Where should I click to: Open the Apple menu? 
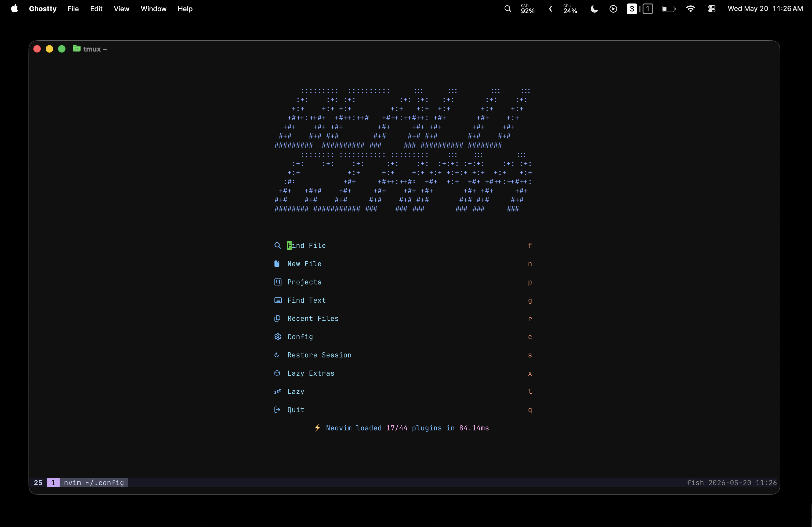pos(14,9)
